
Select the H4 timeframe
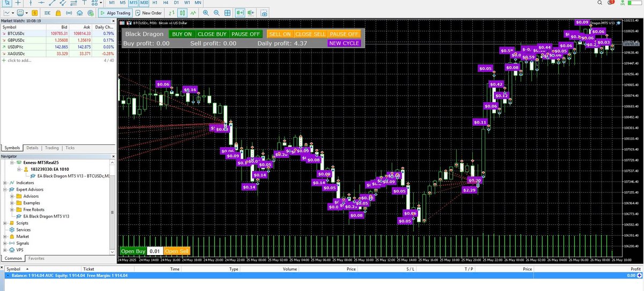tap(165, 3)
